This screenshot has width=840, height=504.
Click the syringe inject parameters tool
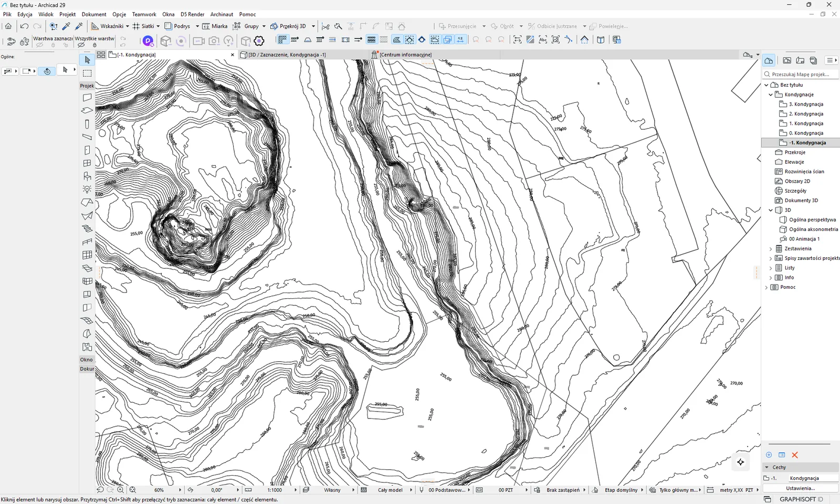click(x=79, y=26)
